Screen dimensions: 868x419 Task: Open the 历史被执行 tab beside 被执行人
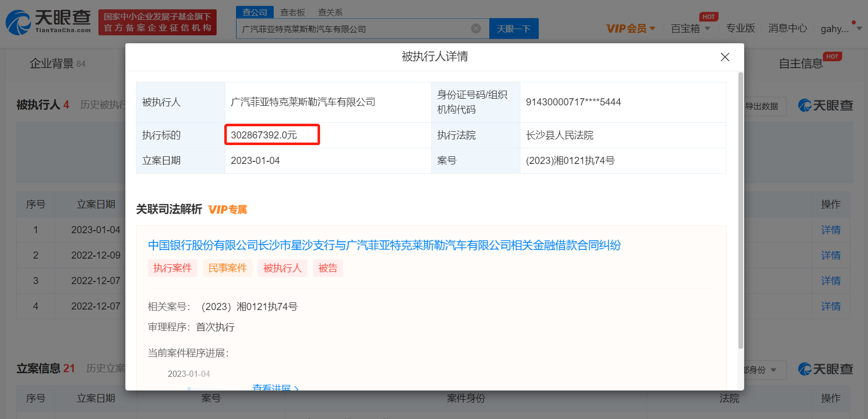103,105
